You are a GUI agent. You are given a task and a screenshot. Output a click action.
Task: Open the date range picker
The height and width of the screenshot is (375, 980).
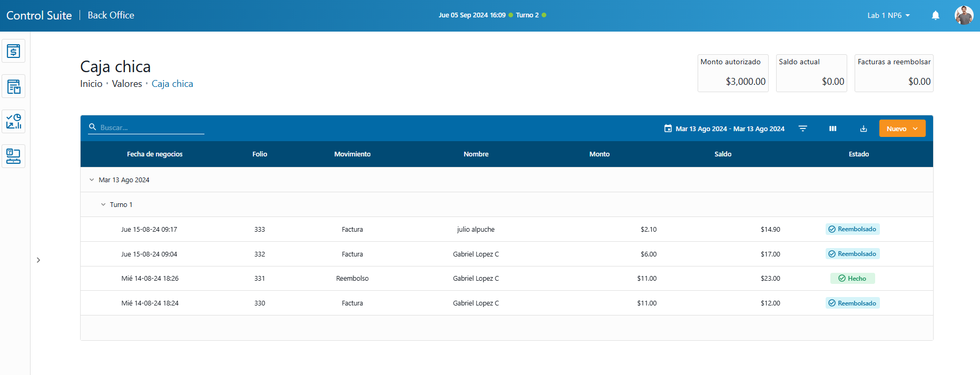coord(724,129)
